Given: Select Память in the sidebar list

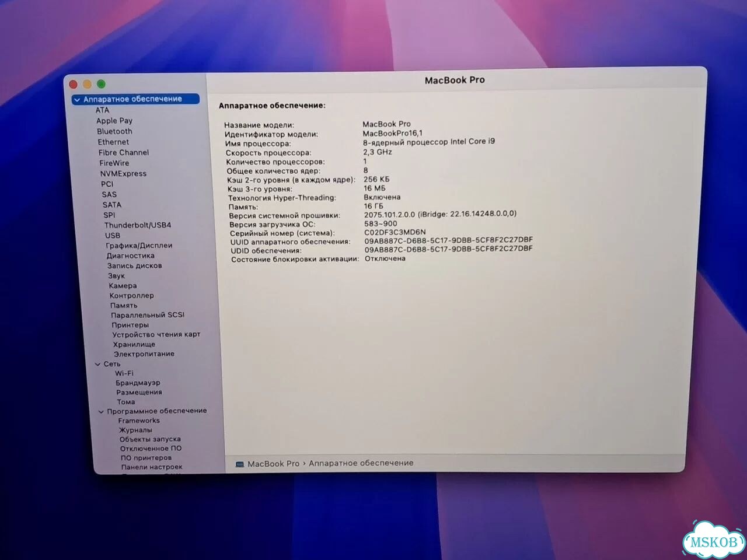Looking at the screenshot, I should pyautogui.click(x=124, y=306).
